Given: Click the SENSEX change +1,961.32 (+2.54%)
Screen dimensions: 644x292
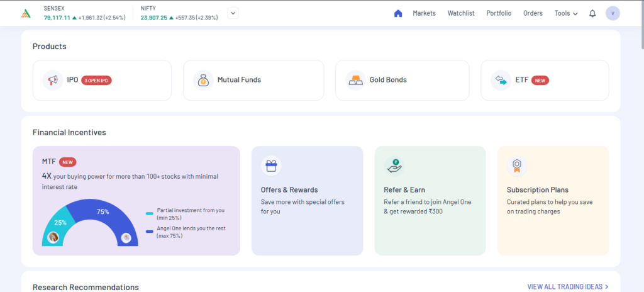Looking at the screenshot, I should coord(102,18).
